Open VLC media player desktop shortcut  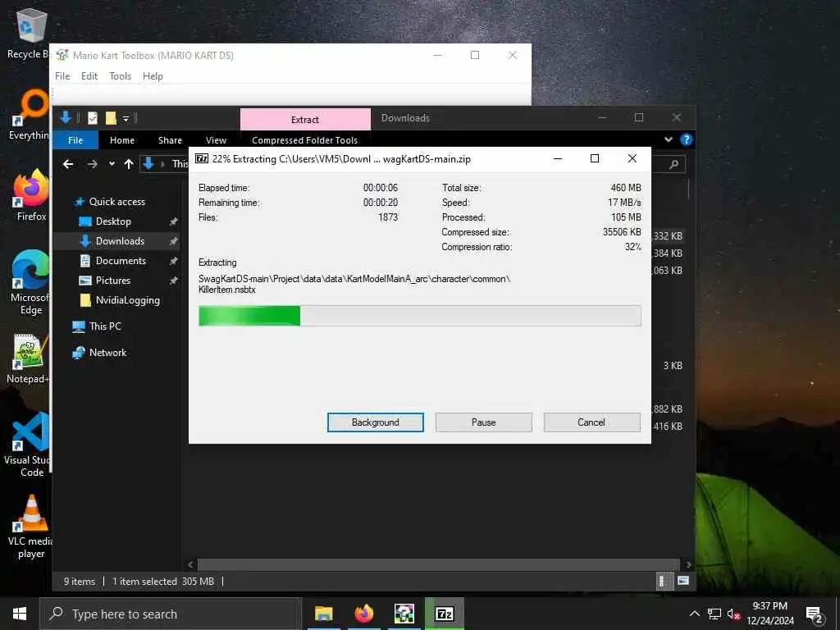pyautogui.click(x=30, y=527)
